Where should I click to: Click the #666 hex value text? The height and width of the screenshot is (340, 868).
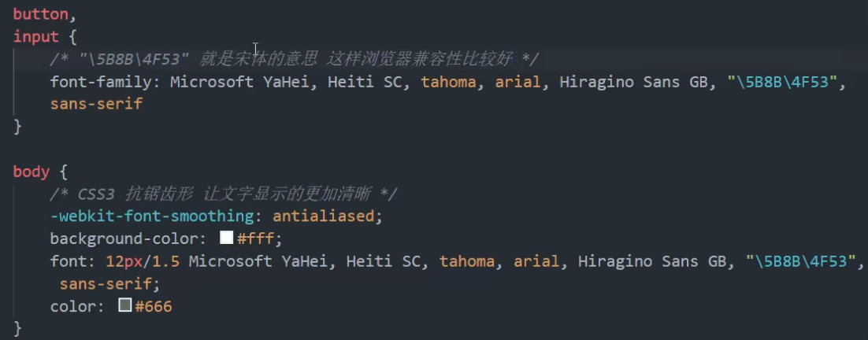coord(154,306)
